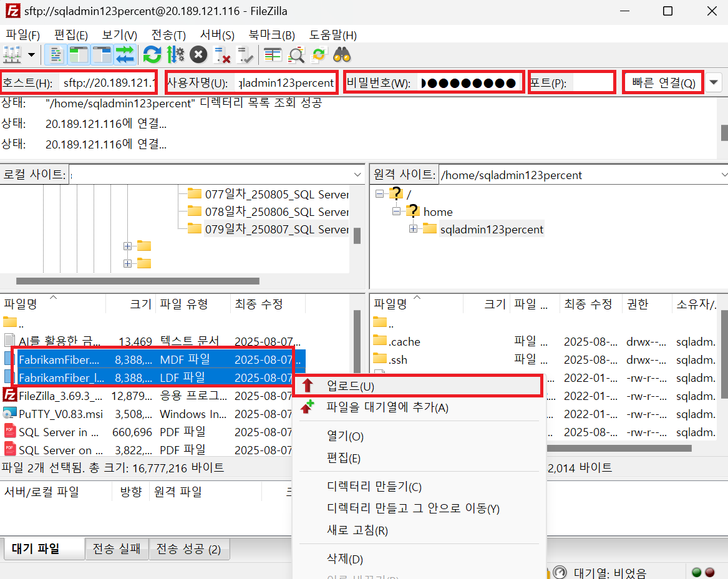Image resolution: width=728 pixels, height=579 pixels.
Task: Switch to the 전송 실패 tab
Action: (117, 549)
